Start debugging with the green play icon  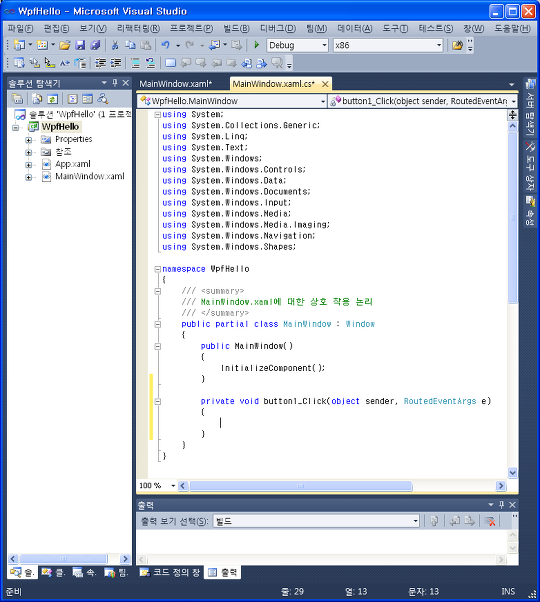256,45
